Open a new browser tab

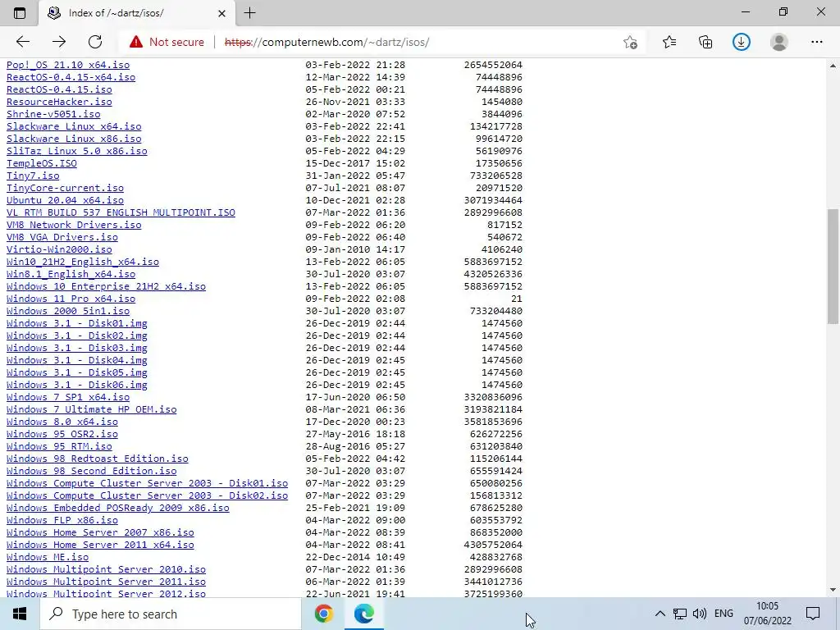tap(249, 13)
